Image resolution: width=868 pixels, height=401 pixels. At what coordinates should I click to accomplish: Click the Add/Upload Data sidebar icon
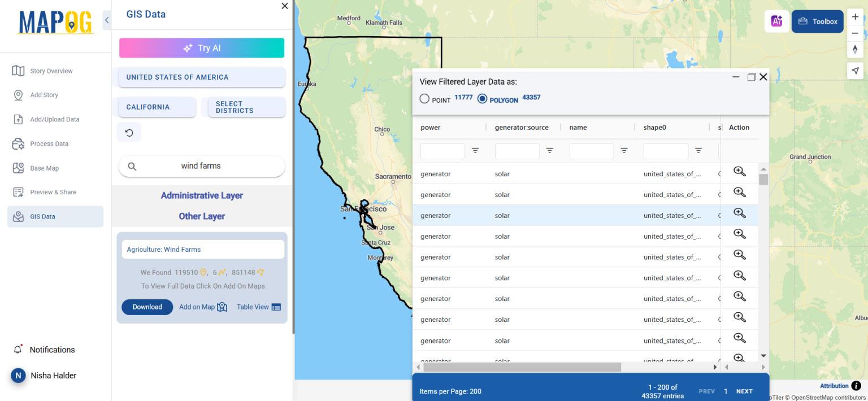coord(18,119)
